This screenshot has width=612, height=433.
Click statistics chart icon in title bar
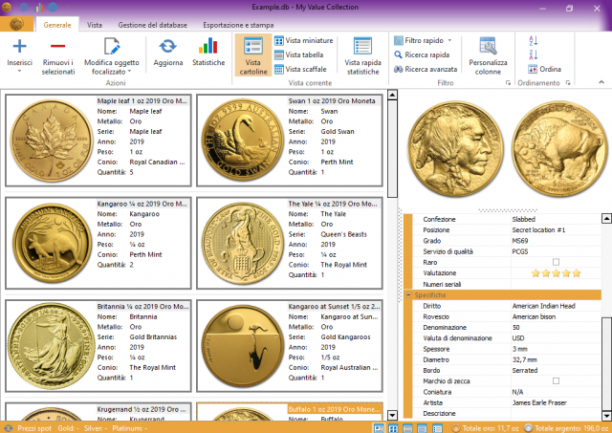pyautogui.click(x=39, y=7)
